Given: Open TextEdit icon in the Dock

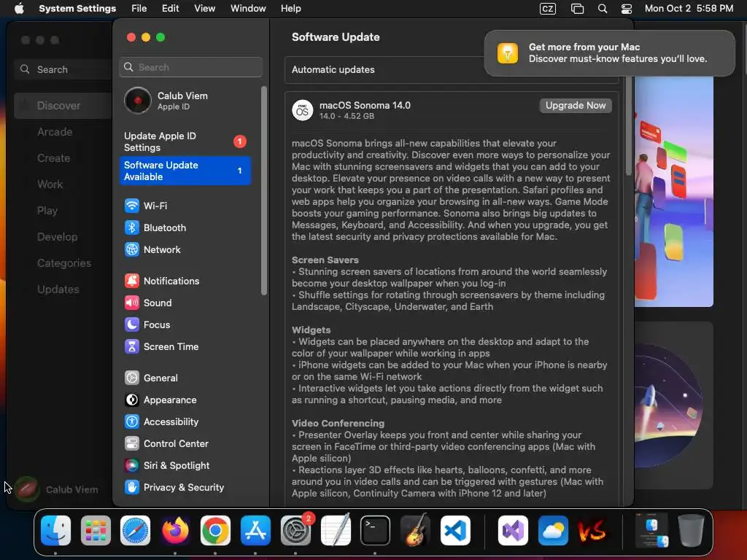Looking at the screenshot, I should point(336,531).
